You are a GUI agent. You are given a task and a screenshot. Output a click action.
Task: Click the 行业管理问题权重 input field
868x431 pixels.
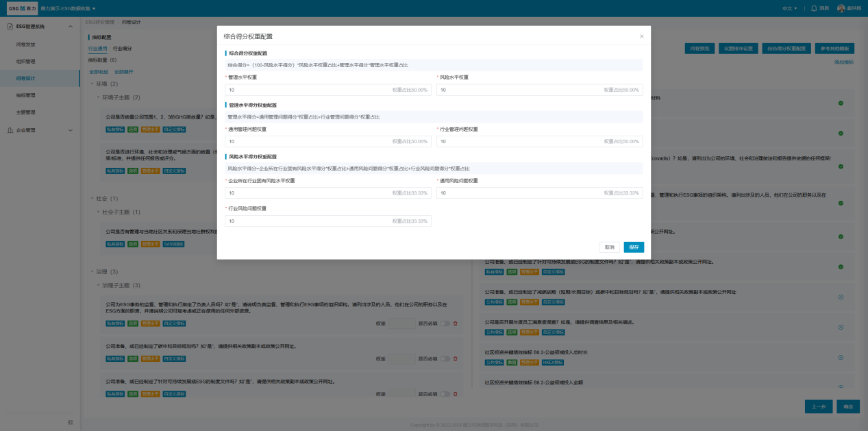519,141
